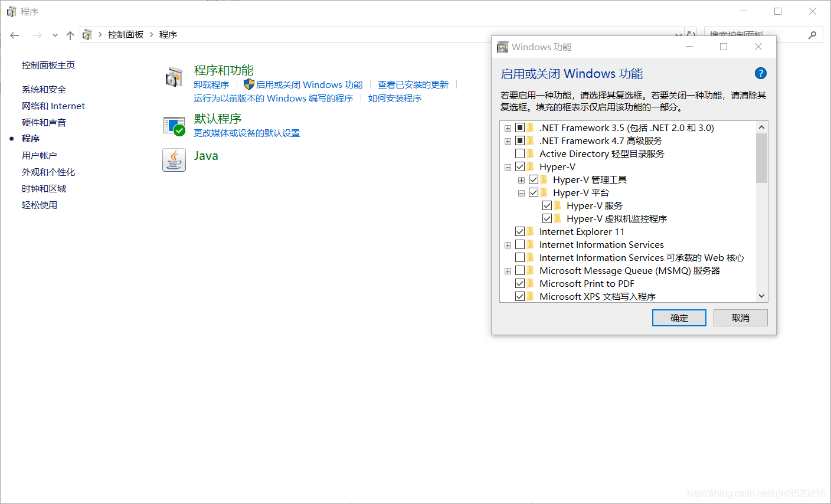Image resolution: width=831 pixels, height=504 pixels.
Task: Collapse Hyper-V 平台 node
Action: click(521, 193)
